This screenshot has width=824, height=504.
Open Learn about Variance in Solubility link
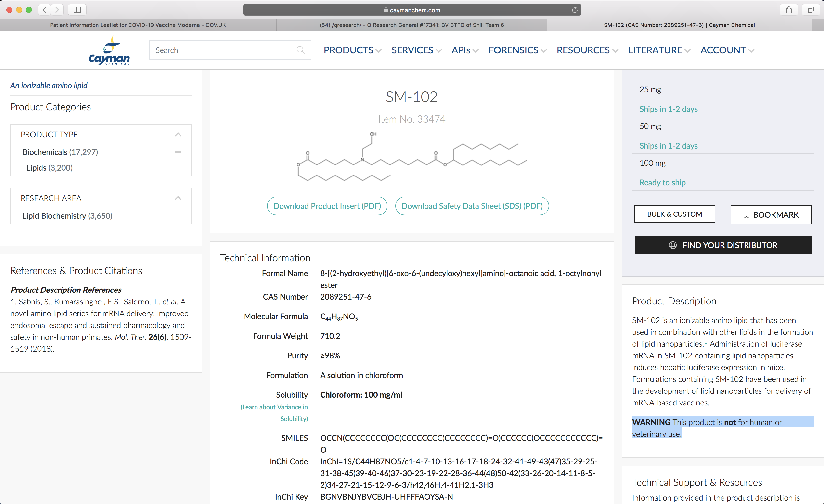tap(274, 413)
